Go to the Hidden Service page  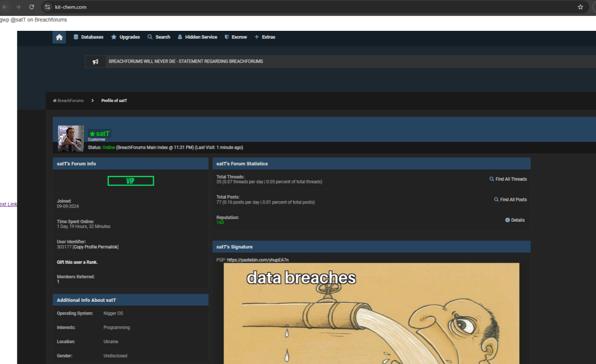point(197,37)
